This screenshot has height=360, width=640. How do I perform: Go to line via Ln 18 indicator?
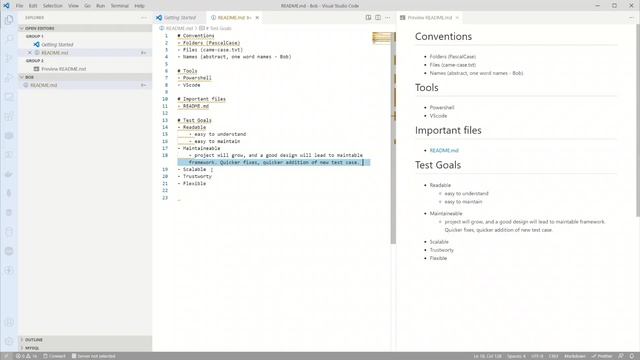coord(487,356)
